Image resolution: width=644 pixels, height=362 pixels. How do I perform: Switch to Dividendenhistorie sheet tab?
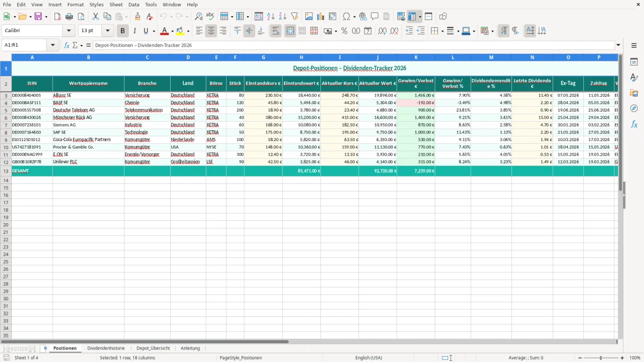pyautogui.click(x=106, y=348)
